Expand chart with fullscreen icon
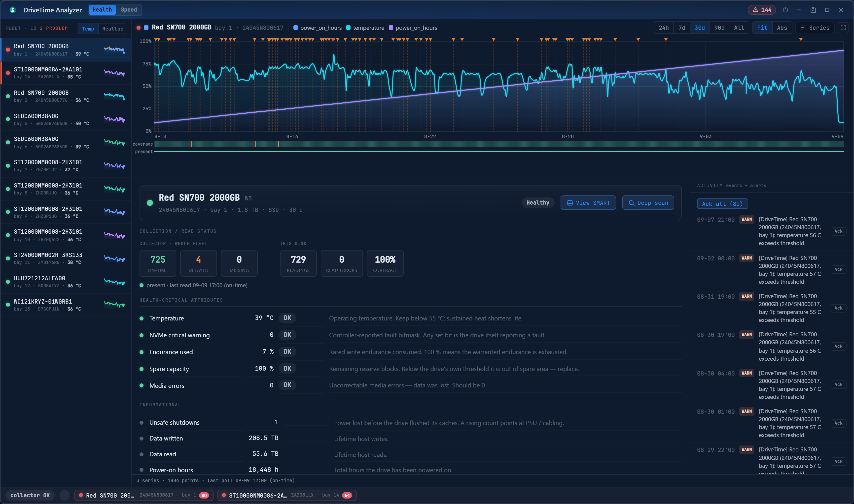The height and width of the screenshot is (504, 854). coord(843,28)
